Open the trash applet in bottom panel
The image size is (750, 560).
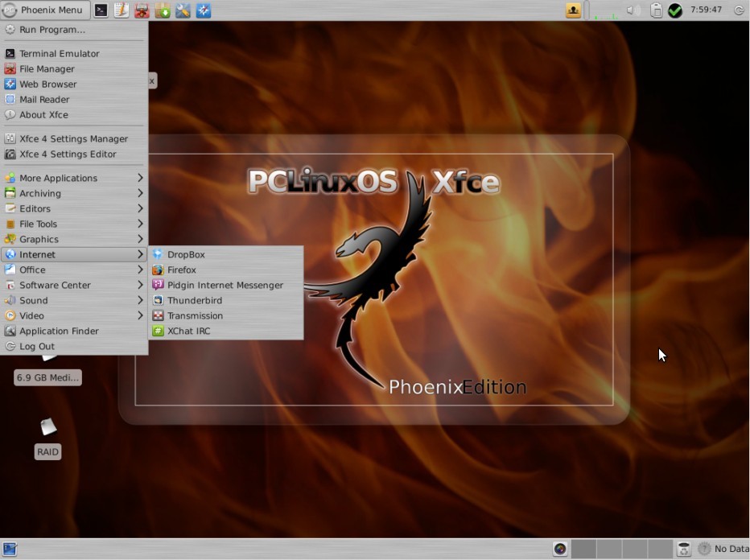[x=684, y=549]
